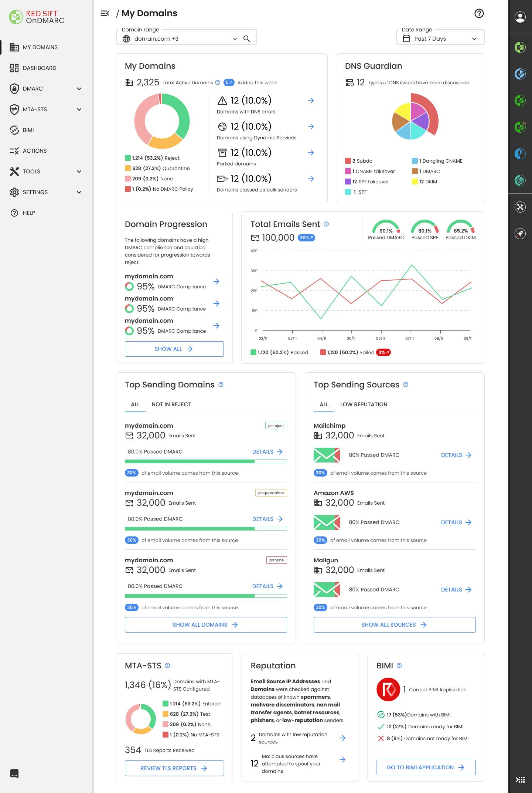Open the arrow for Malicious sources spoofing your domains
This screenshot has width=532, height=793.
[x=342, y=760]
